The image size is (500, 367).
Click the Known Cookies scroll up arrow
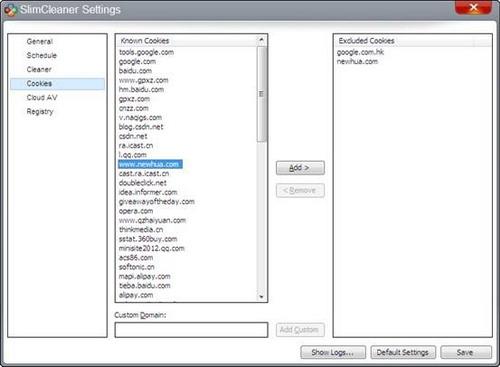(x=261, y=40)
